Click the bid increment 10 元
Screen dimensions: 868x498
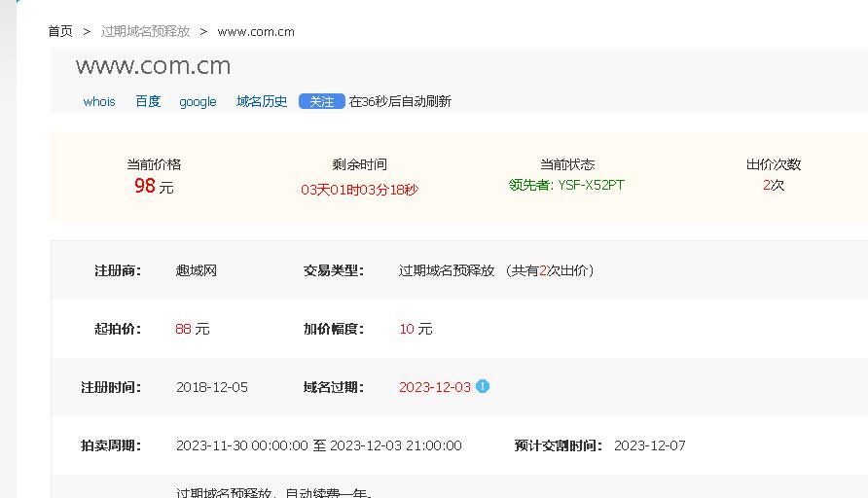coord(416,329)
